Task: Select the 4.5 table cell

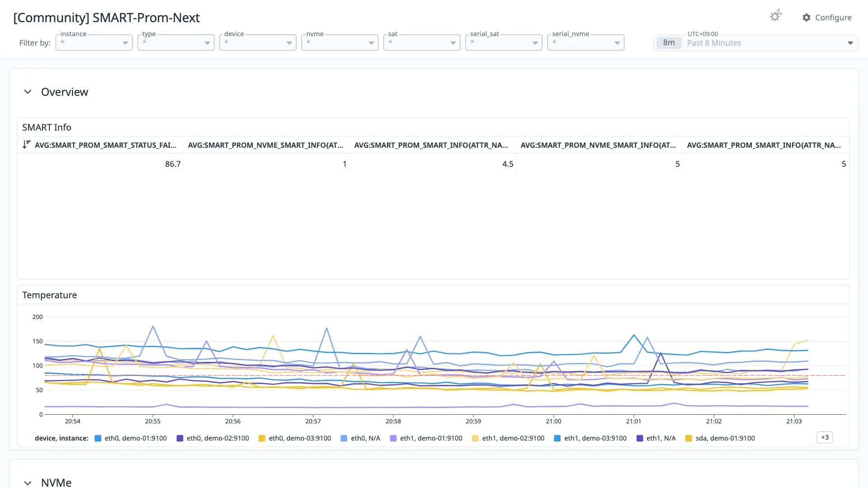Action: pyautogui.click(x=433, y=164)
